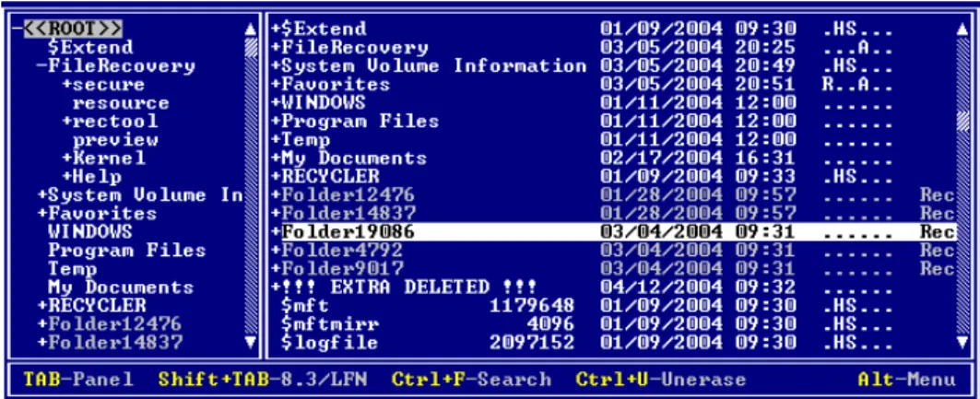Select $Extend in the left tree
The width and height of the screenshot is (980, 399).
[x=90, y=47]
